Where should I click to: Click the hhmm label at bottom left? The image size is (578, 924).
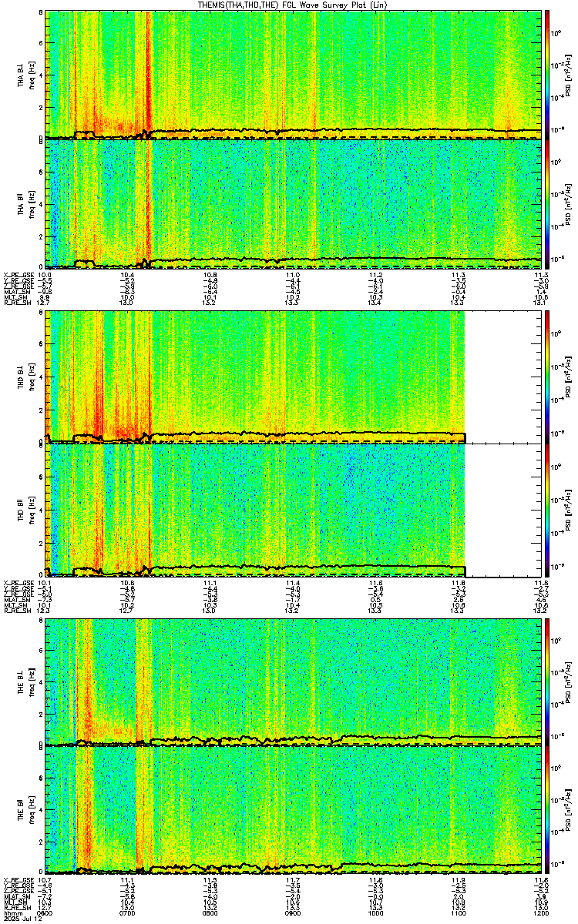[x=12, y=912]
